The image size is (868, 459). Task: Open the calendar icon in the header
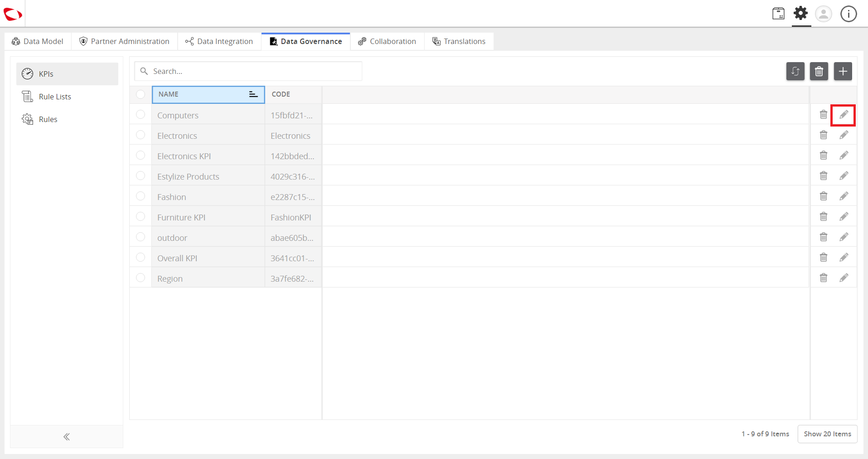click(778, 14)
